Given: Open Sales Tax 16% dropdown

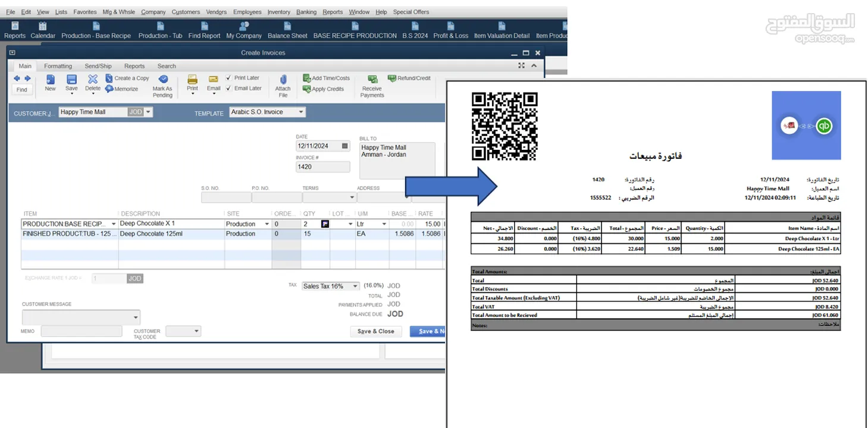Looking at the screenshot, I should coord(355,286).
